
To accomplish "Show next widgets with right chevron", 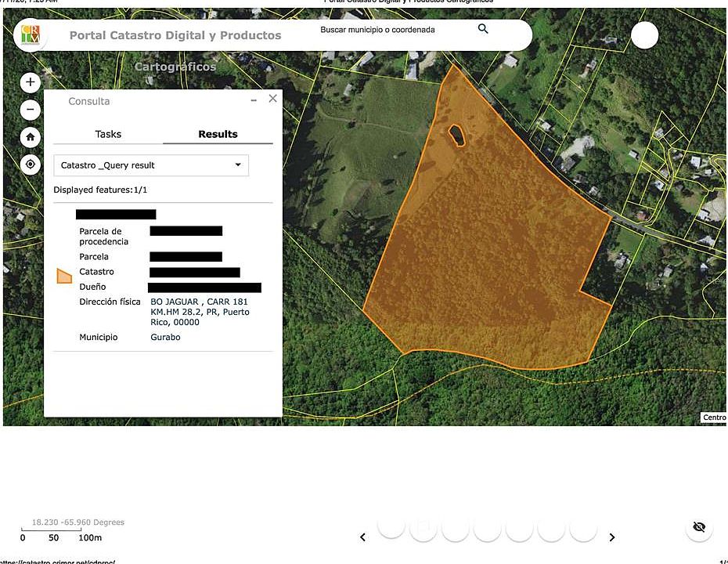I will [x=612, y=537].
